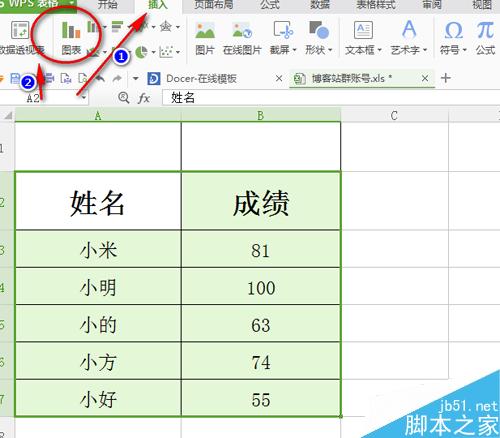This screenshot has width=500, height=438.
Task: Click the 艺术字 word art icon
Action: pyautogui.click(x=409, y=29)
